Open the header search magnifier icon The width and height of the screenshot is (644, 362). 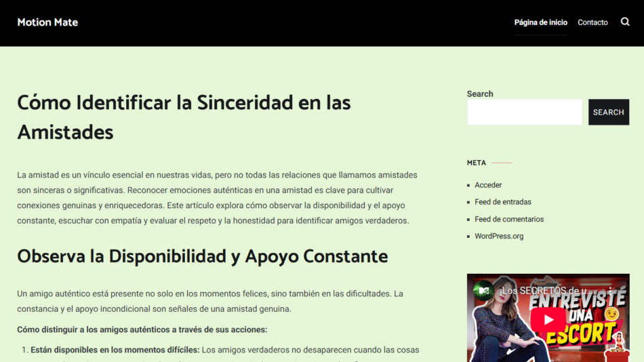pyautogui.click(x=625, y=22)
